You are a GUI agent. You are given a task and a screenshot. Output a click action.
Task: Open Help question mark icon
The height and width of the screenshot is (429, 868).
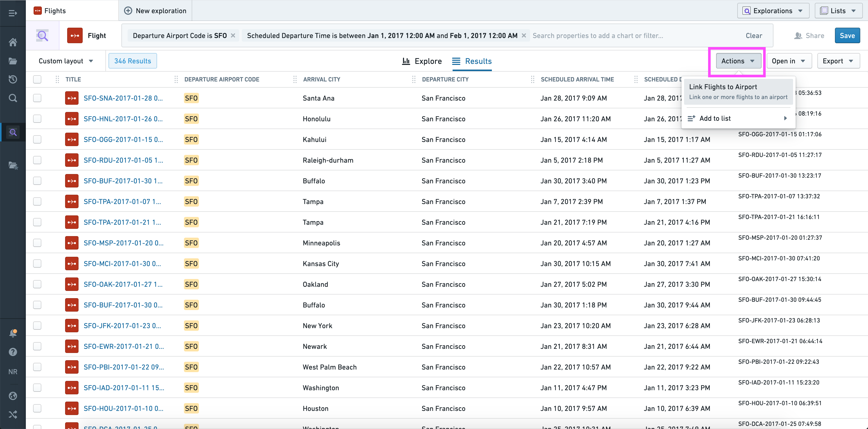tap(13, 352)
